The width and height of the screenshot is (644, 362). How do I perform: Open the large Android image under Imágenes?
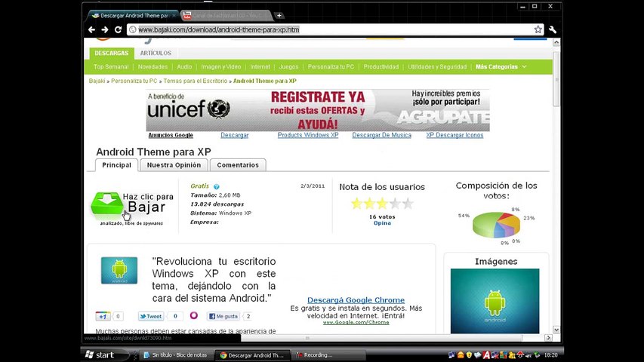tap(495, 301)
